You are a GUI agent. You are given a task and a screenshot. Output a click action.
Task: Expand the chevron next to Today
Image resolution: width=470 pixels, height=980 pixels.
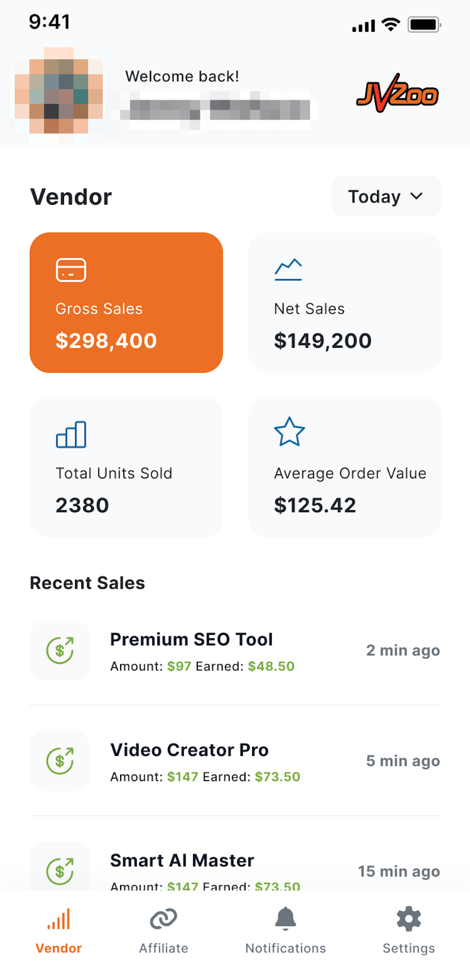pyautogui.click(x=416, y=196)
